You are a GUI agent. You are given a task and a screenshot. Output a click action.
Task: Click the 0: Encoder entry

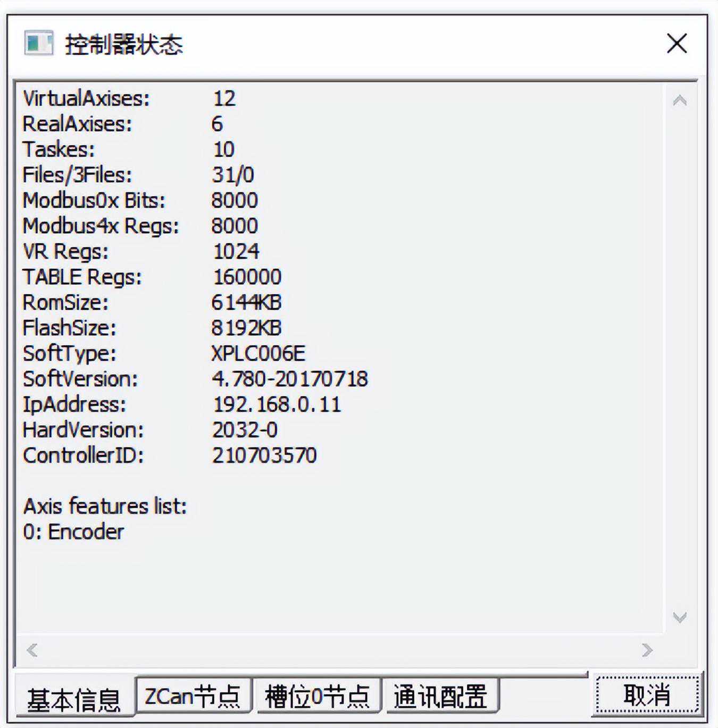[x=73, y=532]
